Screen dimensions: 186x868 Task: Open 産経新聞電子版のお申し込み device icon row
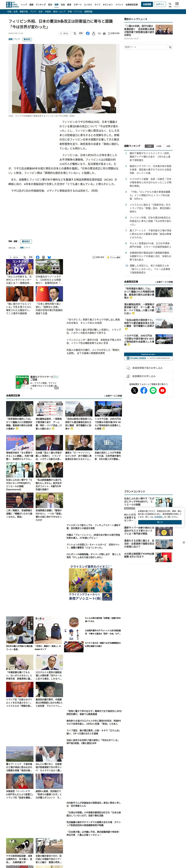tap(148, 368)
